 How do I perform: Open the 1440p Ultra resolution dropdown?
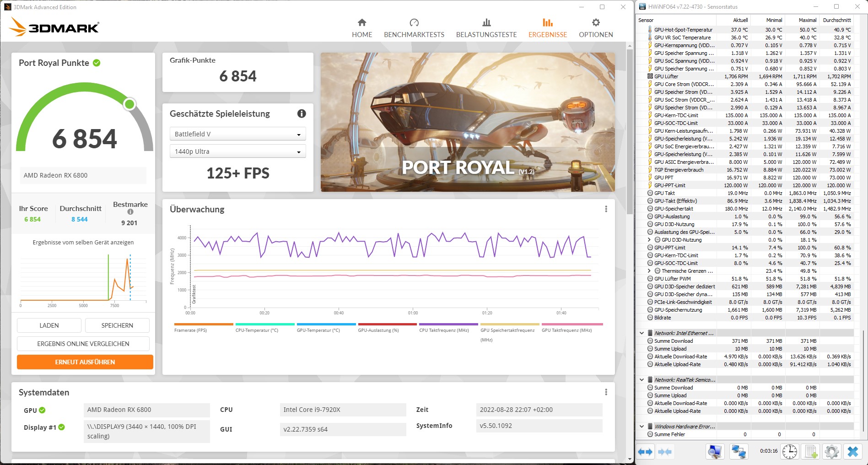click(x=238, y=151)
